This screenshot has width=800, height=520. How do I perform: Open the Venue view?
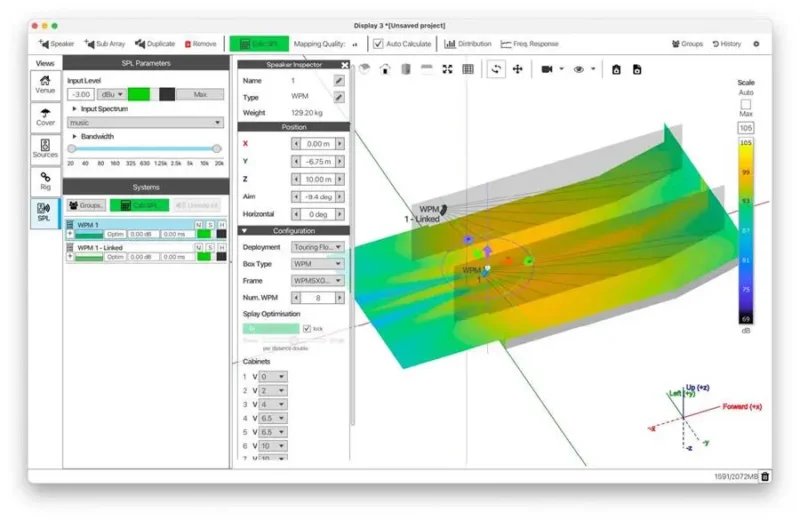45,85
